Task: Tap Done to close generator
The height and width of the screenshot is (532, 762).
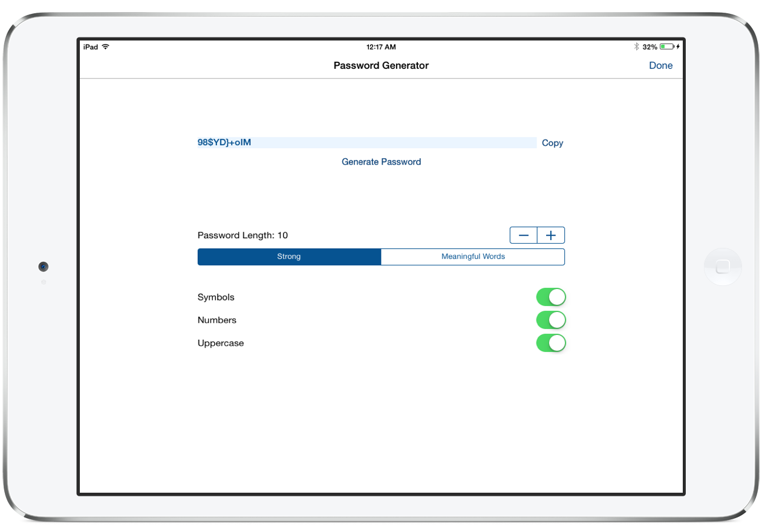Action: click(x=660, y=65)
